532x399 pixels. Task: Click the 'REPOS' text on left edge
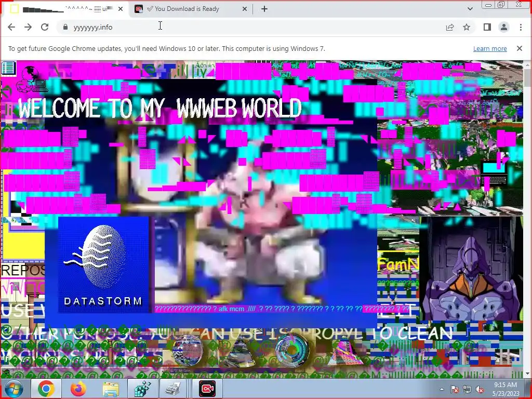click(23, 270)
